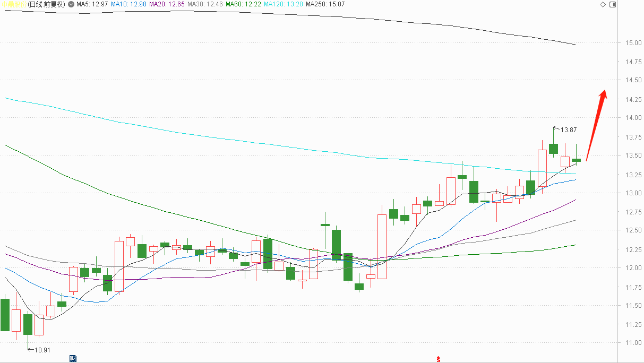Click the red S marker on timeline
Screen dimensions: 644x363
click(x=439, y=359)
